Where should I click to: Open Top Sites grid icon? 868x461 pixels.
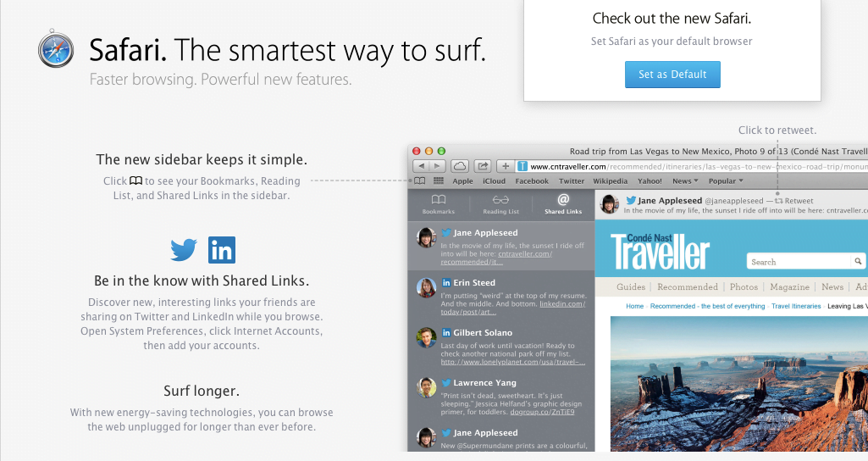click(x=439, y=181)
